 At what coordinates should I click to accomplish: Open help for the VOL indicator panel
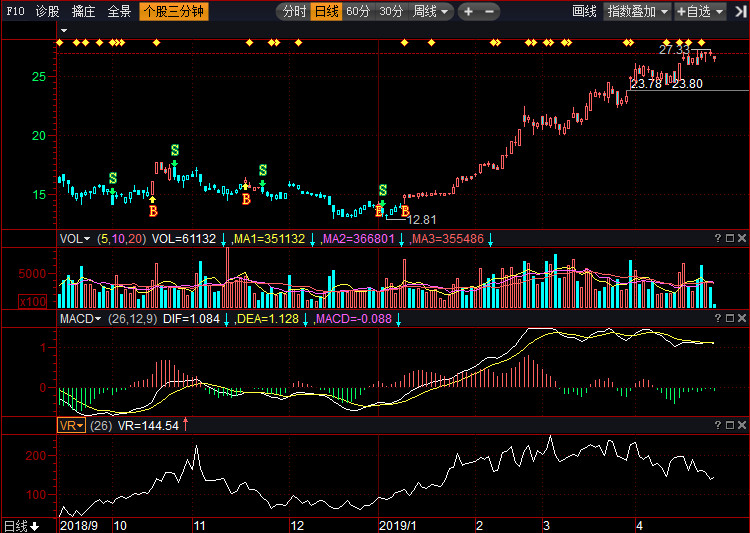(x=717, y=238)
